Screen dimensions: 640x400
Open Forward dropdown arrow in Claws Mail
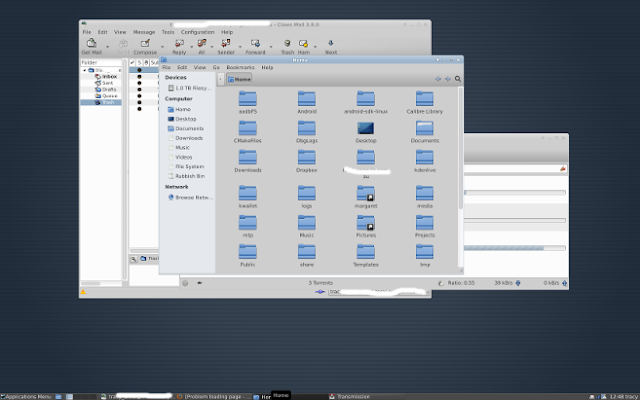click(x=271, y=47)
